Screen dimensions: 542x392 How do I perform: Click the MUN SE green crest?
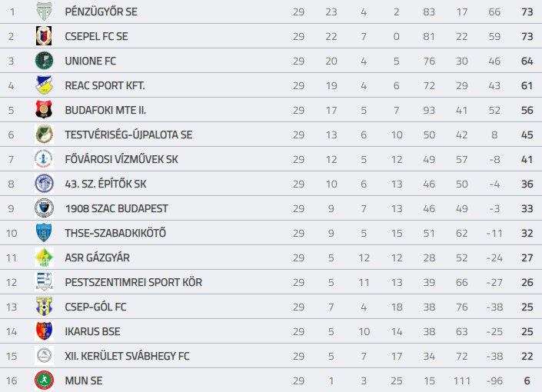tap(44, 380)
